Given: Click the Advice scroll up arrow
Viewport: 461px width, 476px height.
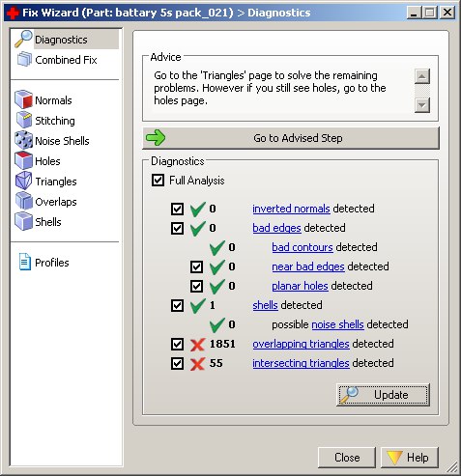Looking at the screenshot, I should point(422,76).
